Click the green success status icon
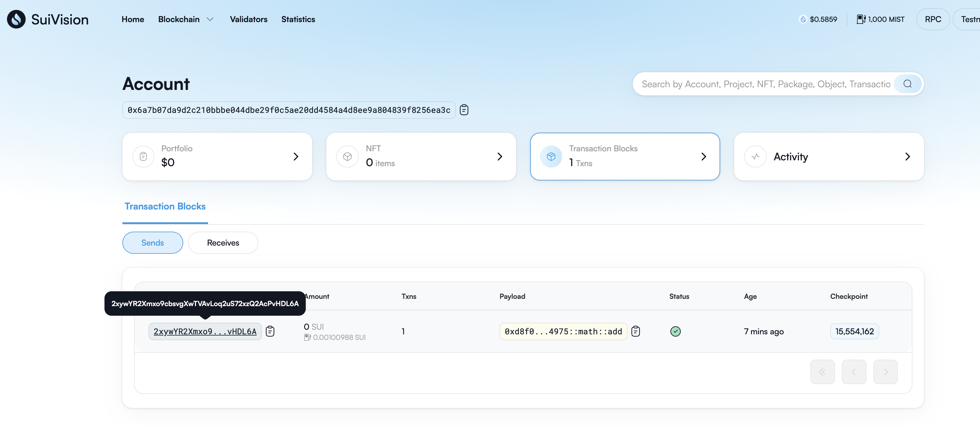This screenshot has width=980, height=426. [675, 331]
